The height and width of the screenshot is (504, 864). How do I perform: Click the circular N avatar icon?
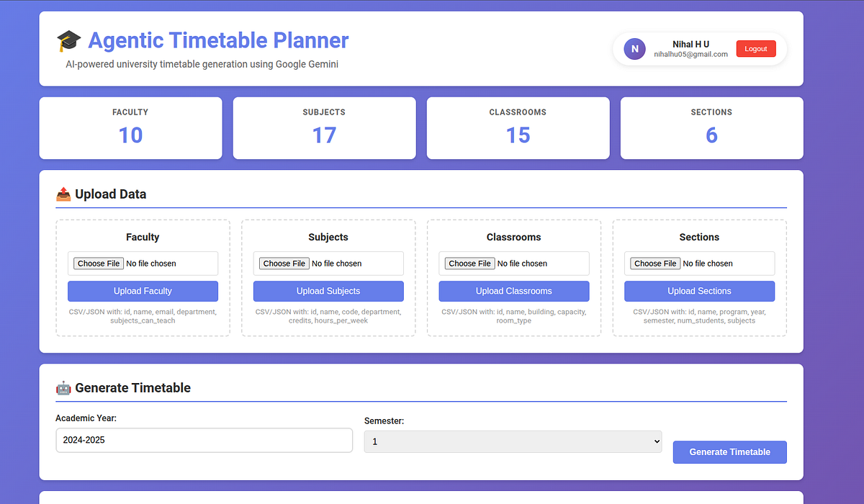[x=634, y=48]
